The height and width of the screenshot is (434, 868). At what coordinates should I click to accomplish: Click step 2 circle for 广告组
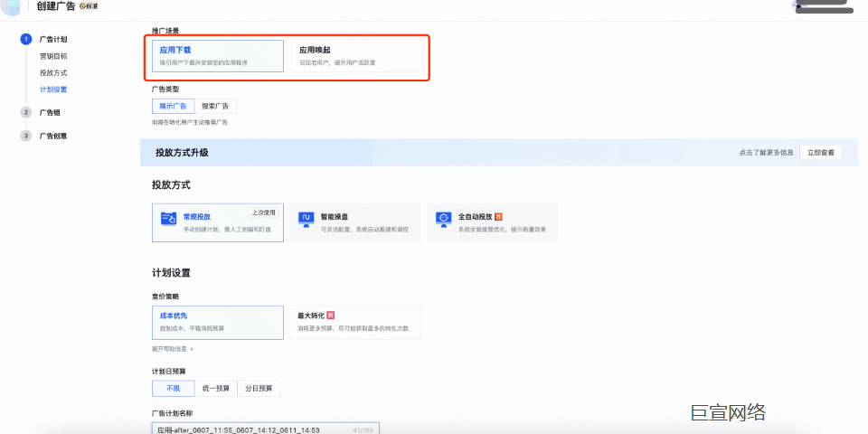point(26,112)
